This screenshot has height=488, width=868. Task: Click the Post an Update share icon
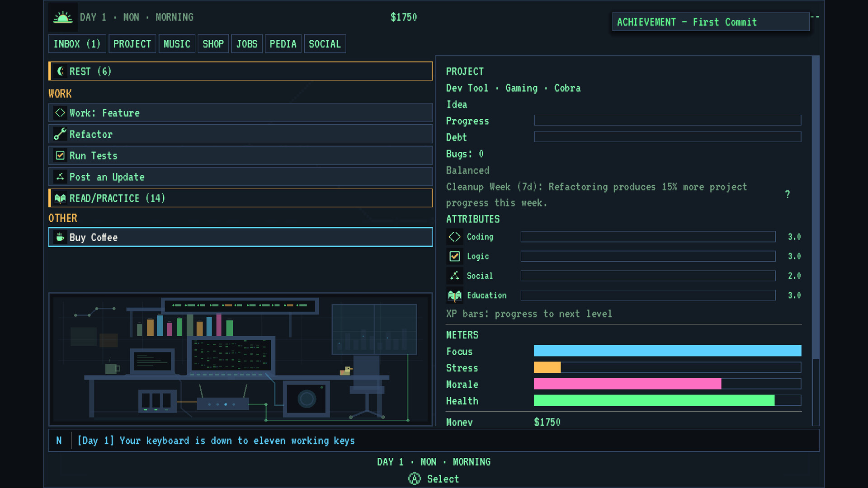(x=60, y=177)
